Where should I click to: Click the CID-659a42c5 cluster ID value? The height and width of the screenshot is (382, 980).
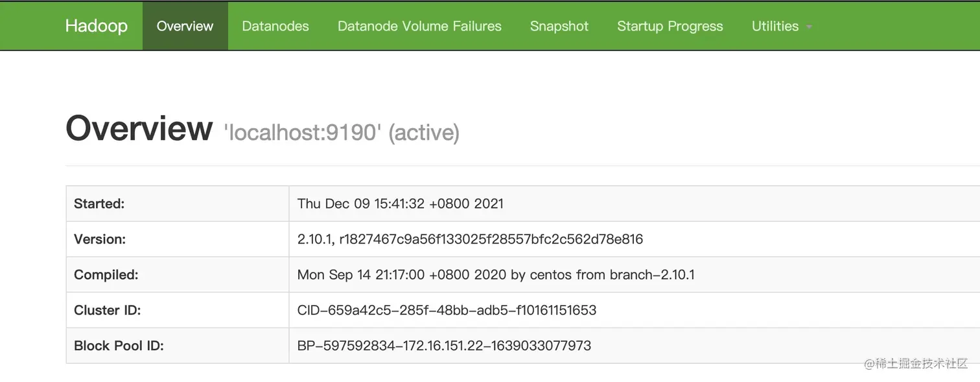coord(447,310)
